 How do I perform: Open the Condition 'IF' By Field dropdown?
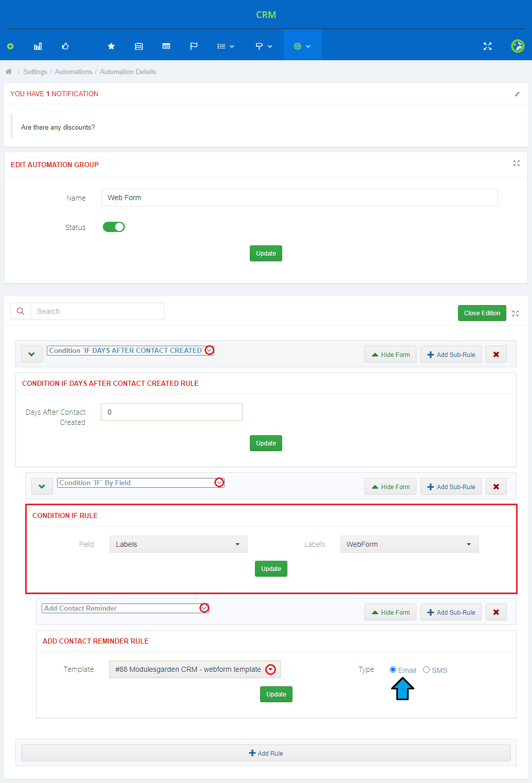pos(141,483)
